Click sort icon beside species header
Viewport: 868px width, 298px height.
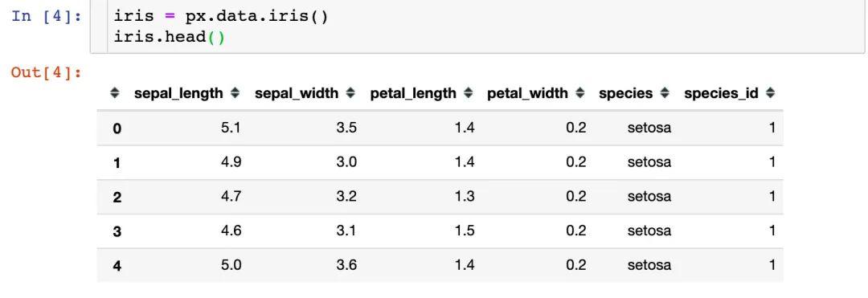pos(665,93)
